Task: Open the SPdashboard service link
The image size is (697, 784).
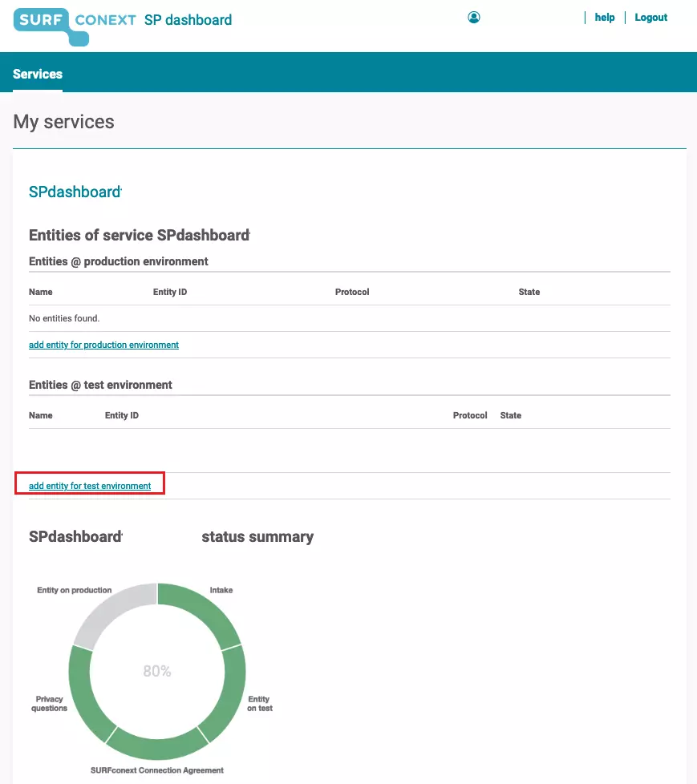Action: (75, 192)
